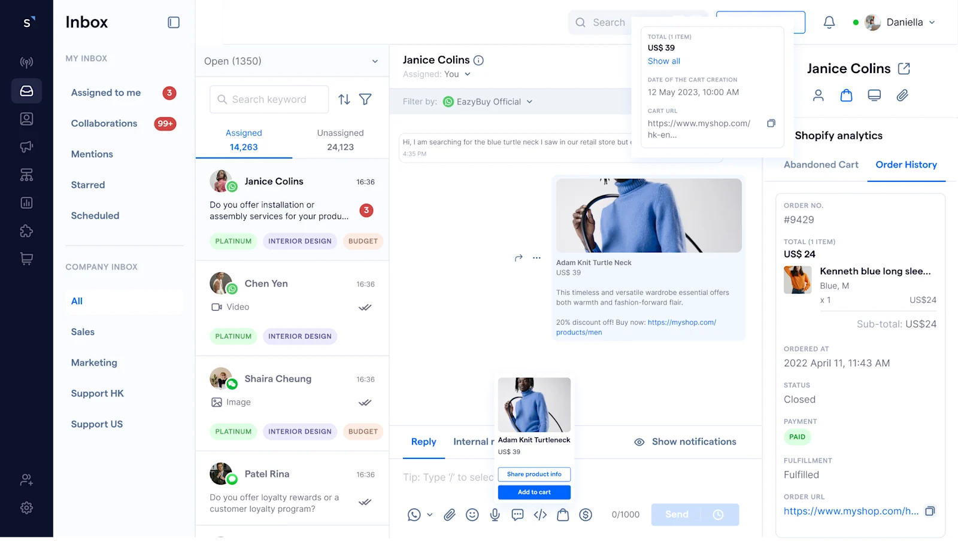The width and height of the screenshot is (958, 560).
Task: Click the notification bell icon
Action: (x=829, y=22)
